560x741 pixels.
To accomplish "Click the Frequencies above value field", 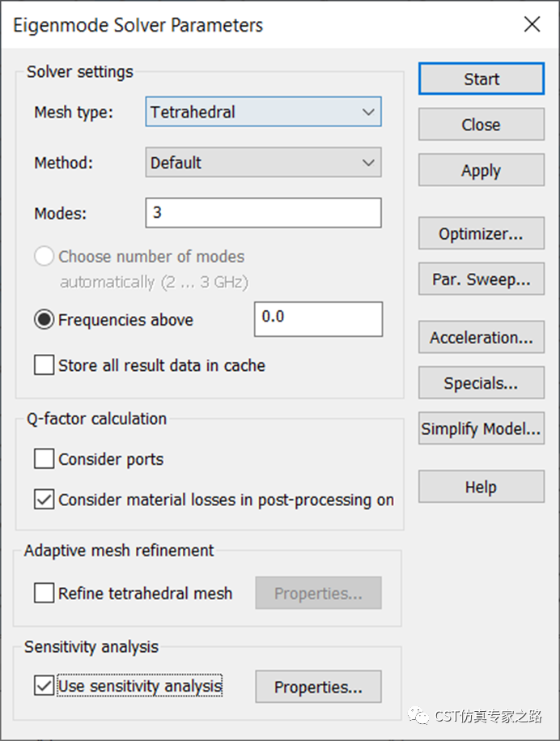I will [x=318, y=319].
